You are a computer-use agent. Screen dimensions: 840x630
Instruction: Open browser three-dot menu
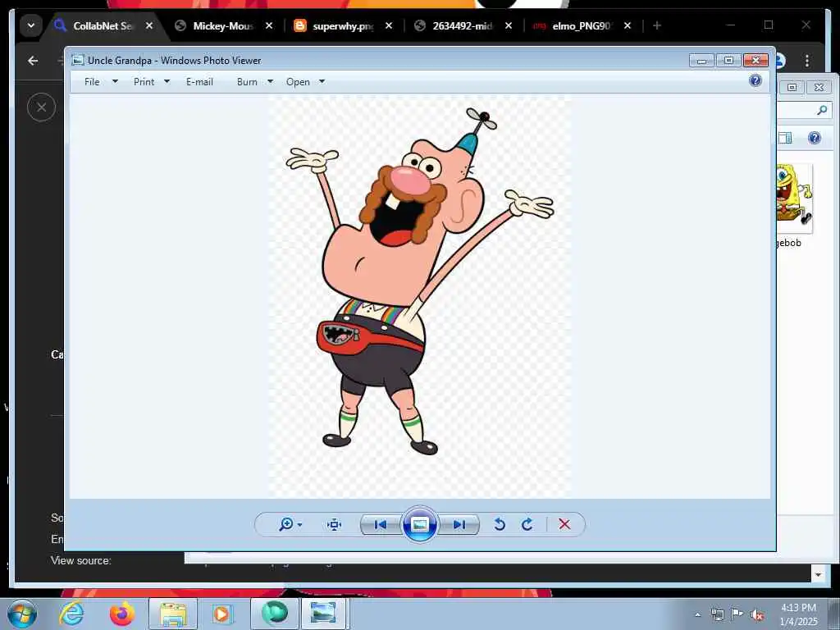[807, 61]
